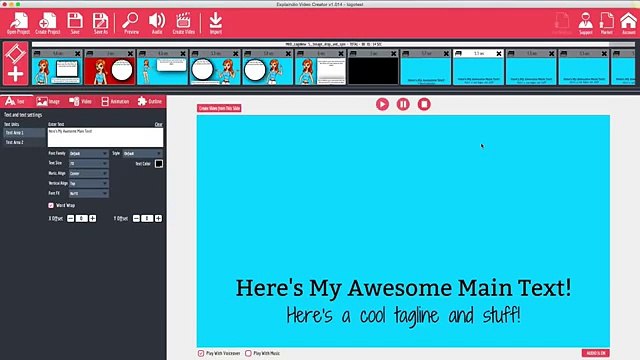
Task: Click the black Text Color swatch
Action: [x=159, y=164]
